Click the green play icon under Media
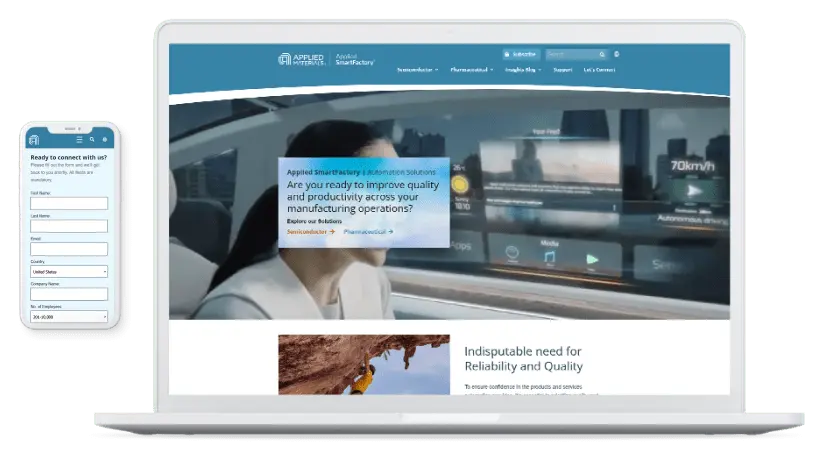 tap(592, 259)
